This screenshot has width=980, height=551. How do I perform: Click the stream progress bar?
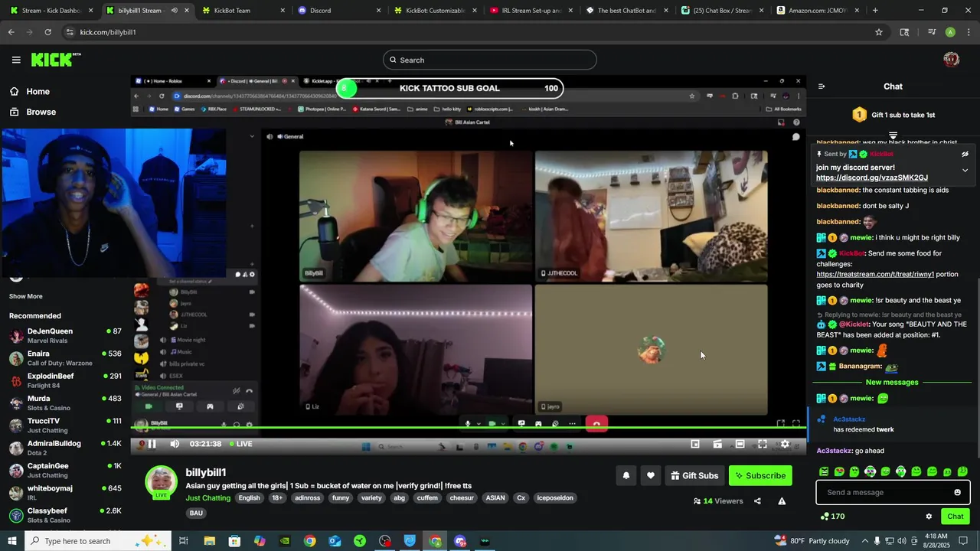click(x=469, y=428)
